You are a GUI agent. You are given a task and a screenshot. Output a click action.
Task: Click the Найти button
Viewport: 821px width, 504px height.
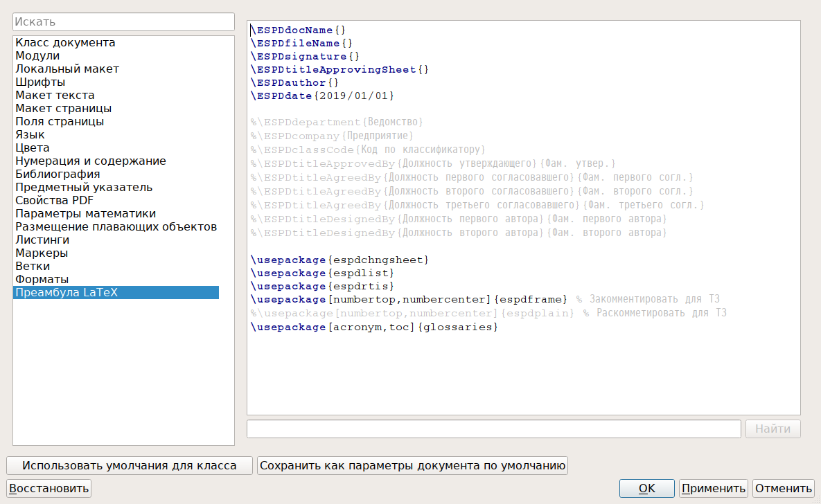773,429
